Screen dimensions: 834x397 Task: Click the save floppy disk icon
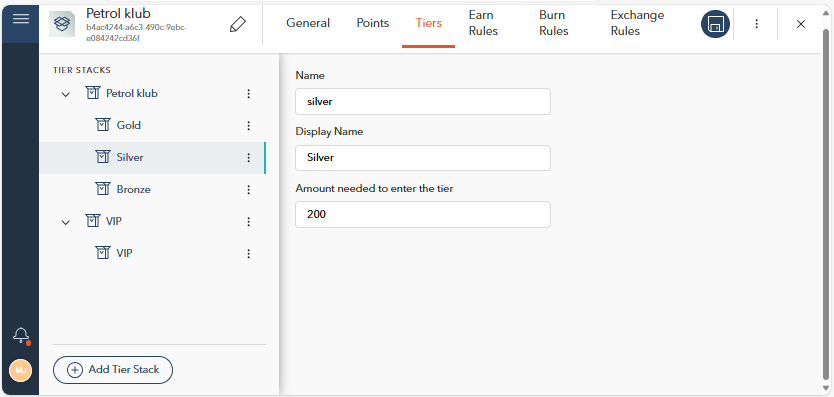click(x=715, y=24)
